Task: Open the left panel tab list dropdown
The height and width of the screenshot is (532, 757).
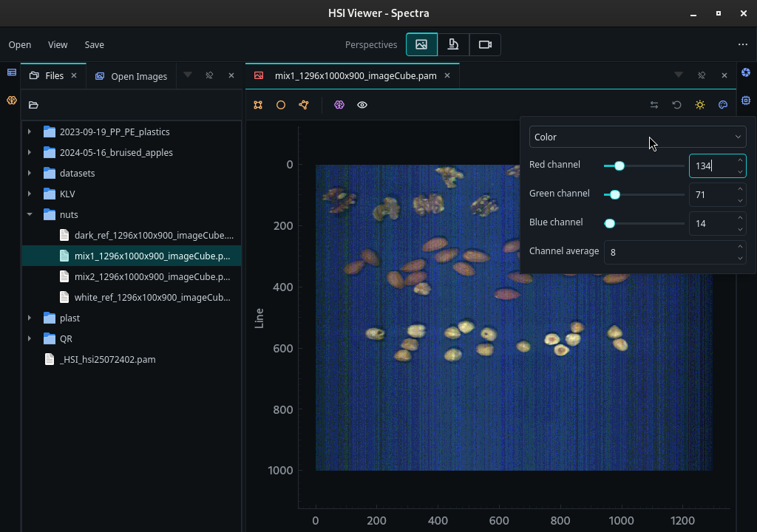Action: 188,75
